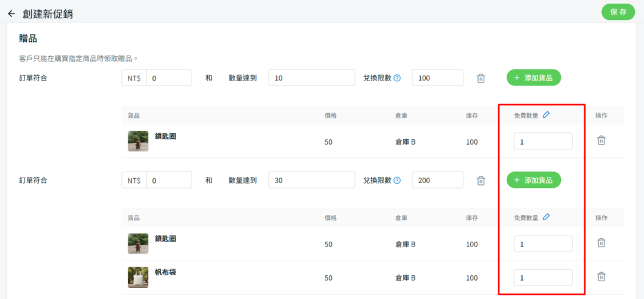Focus the NT$ amount field in first condition
The image size is (644, 299).
pyautogui.click(x=169, y=78)
